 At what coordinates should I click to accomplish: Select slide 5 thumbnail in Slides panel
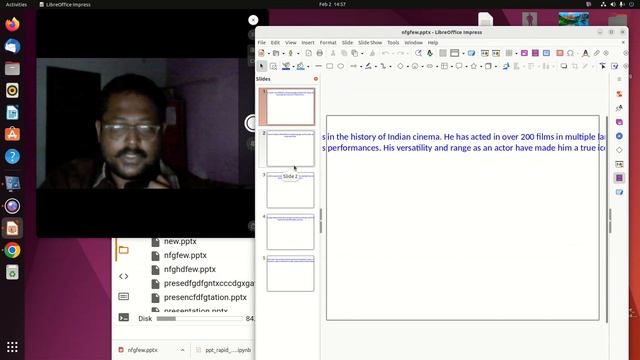290,273
